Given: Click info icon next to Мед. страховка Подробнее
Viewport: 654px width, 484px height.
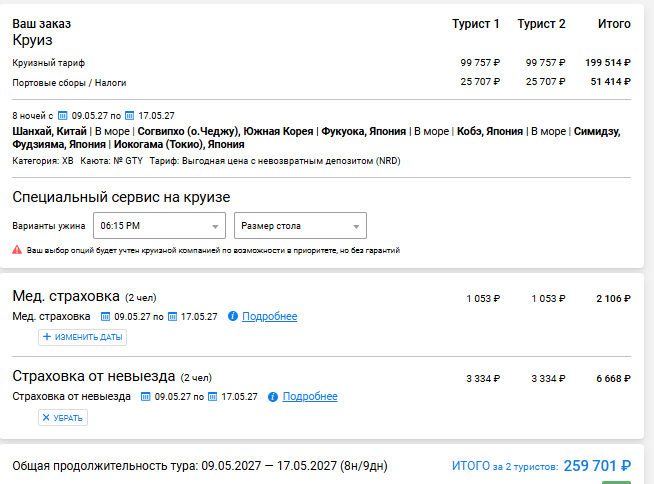Looking at the screenshot, I should pyautogui.click(x=233, y=317).
